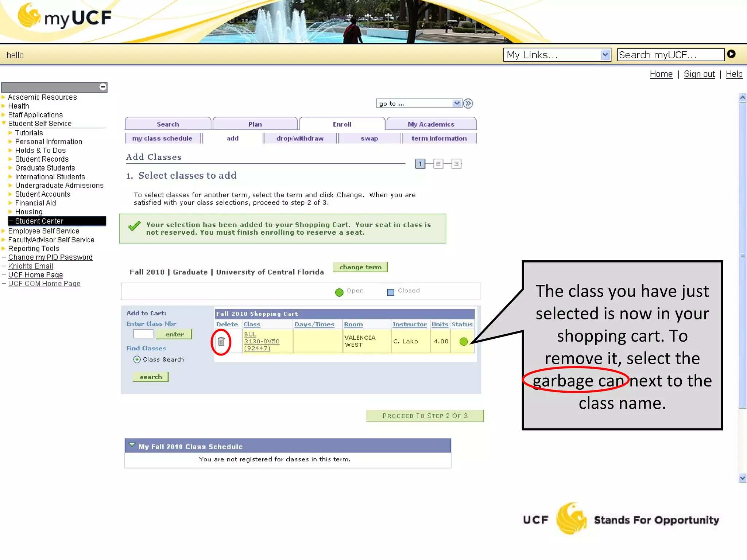Click the step 3 progress indicator
The image size is (747, 560).
pyautogui.click(x=456, y=164)
